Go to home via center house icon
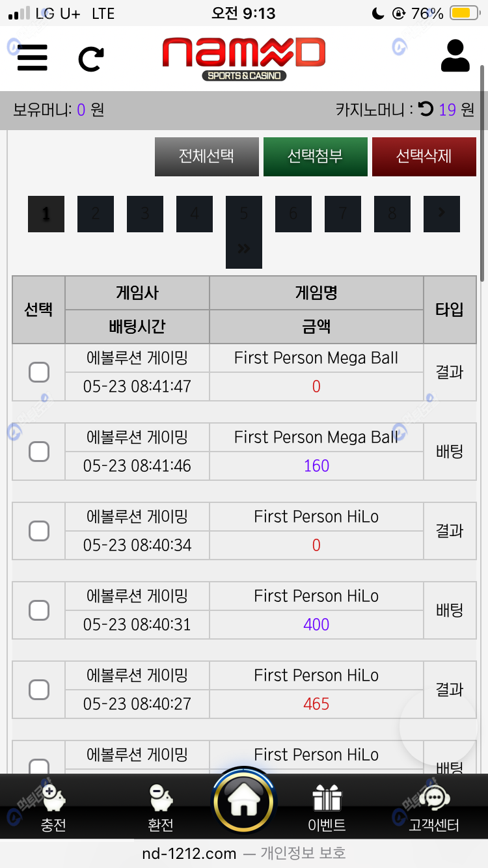This screenshot has height=868, width=488. [244, 804]
